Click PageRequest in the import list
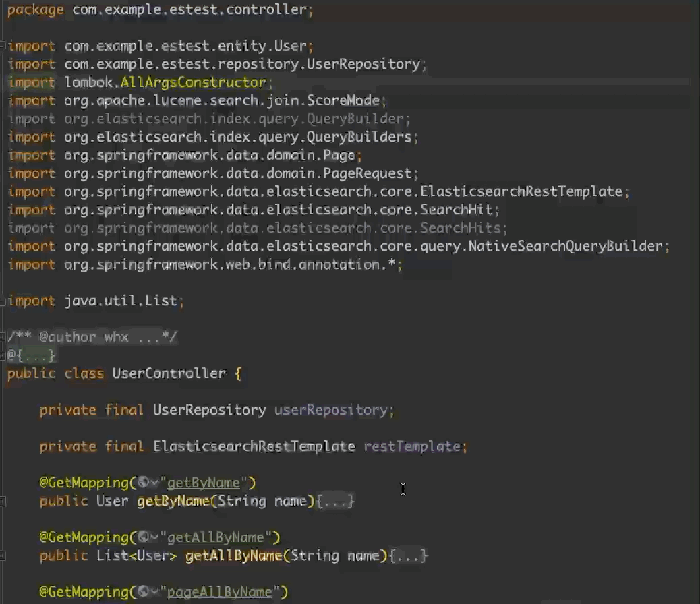700x604 pixels. pyautogui.click(x=368, y=173)
